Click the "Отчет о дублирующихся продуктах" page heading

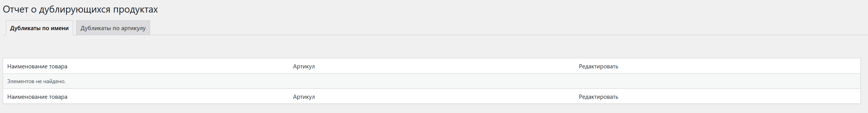point(80,9)
